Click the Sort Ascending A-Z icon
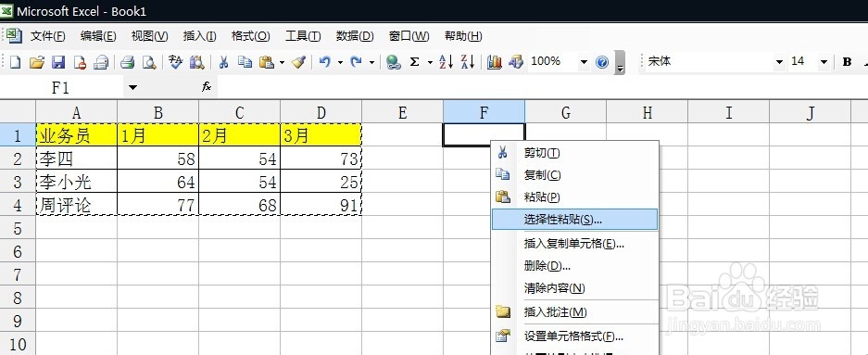The width and height of the screenshot is (868, 355). (x=447, y=63)
